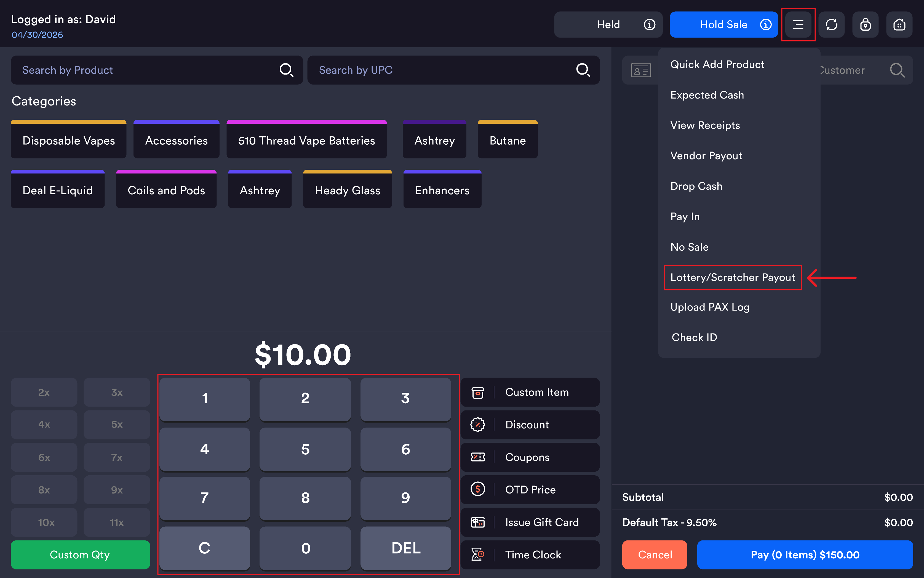Click the $10.00 amount display
This screenshot has height=578, width=924.
point(303,355)
